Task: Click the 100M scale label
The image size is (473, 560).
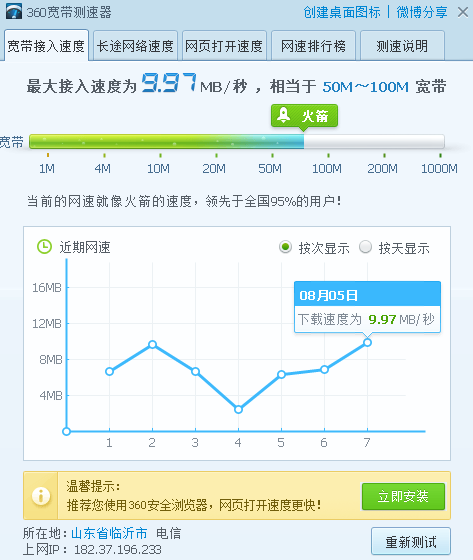Action: click(327, 168)
